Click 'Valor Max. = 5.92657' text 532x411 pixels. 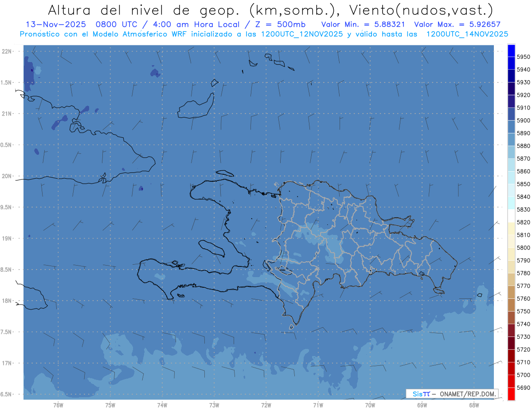[458, 24]
